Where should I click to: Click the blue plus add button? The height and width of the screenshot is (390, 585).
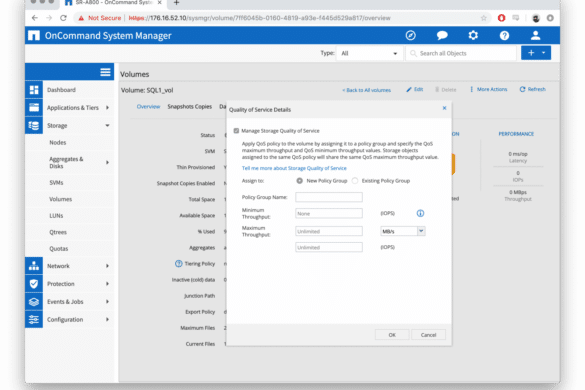(x=531, y=53)
